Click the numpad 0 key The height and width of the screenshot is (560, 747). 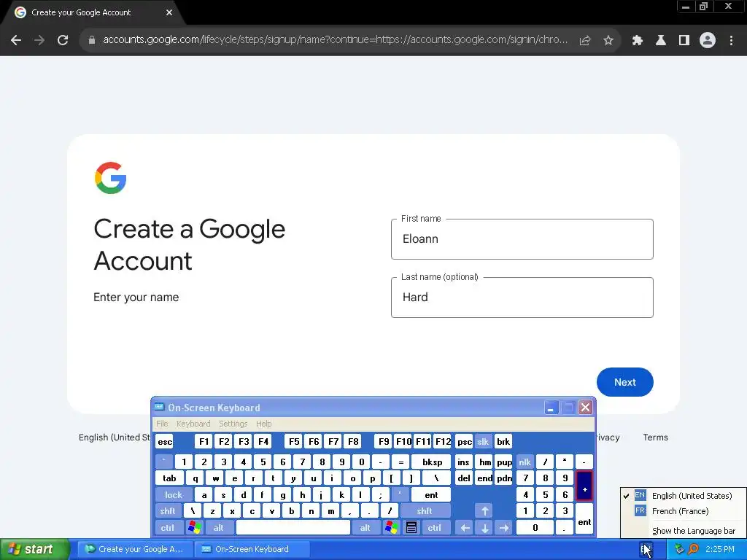coord(535,528)
